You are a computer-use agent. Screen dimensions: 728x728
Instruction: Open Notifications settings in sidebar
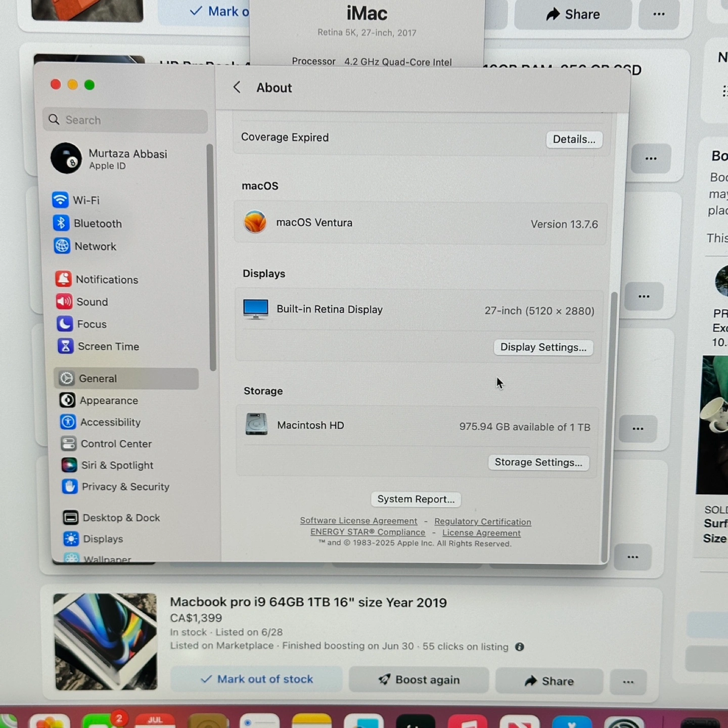tap(97, 279)
